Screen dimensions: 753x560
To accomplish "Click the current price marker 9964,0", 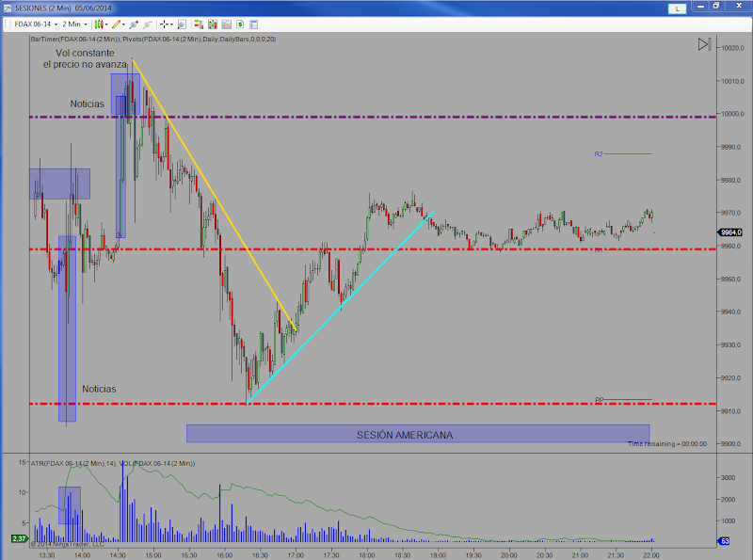I will pyautogui.click(x=730, y=232).
